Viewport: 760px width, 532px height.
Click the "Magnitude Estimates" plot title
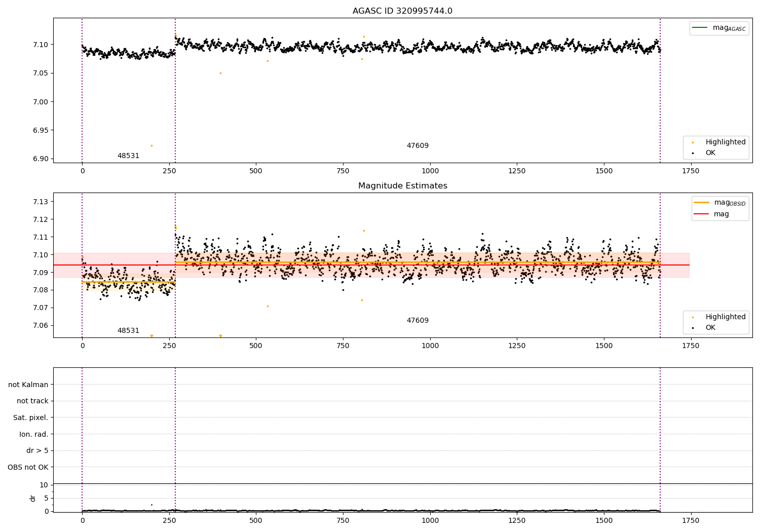pos(402,186)
